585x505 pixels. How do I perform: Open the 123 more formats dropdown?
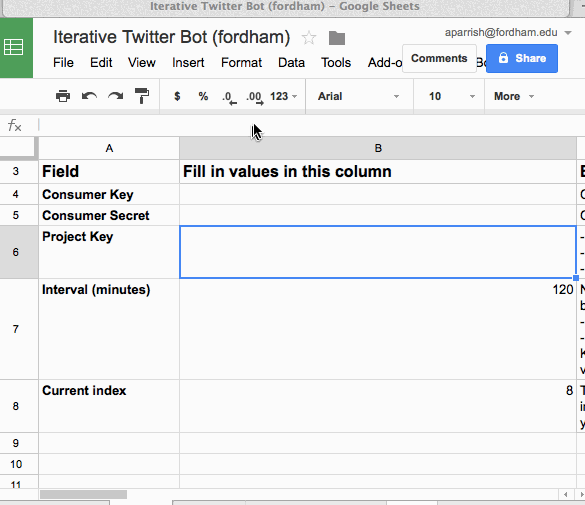(x=283, y=96)
